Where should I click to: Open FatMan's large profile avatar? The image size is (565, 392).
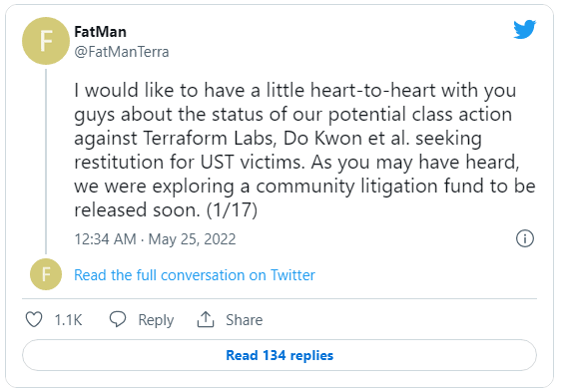point(46,41)
